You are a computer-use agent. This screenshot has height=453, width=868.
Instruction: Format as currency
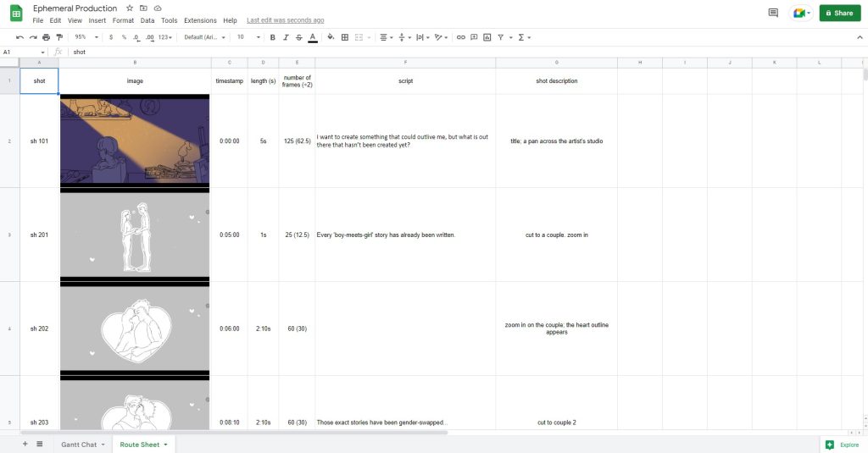click(x=111, y=37)
